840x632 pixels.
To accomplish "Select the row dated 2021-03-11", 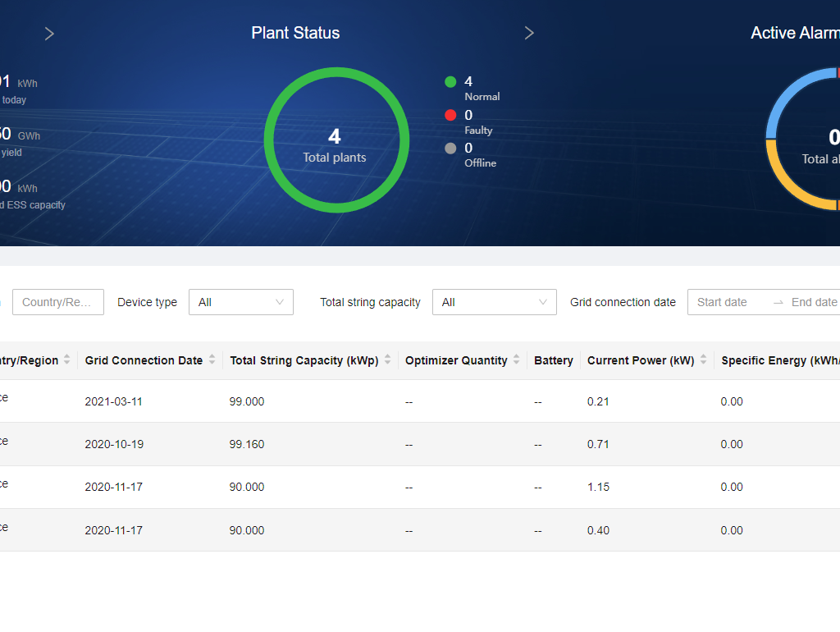I will click(410, 401).
